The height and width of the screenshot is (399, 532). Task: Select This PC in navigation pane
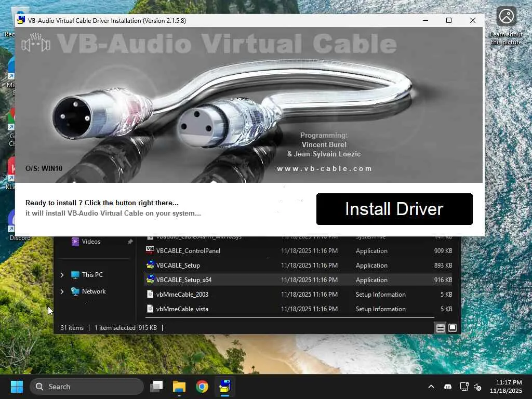pos(92,275)
